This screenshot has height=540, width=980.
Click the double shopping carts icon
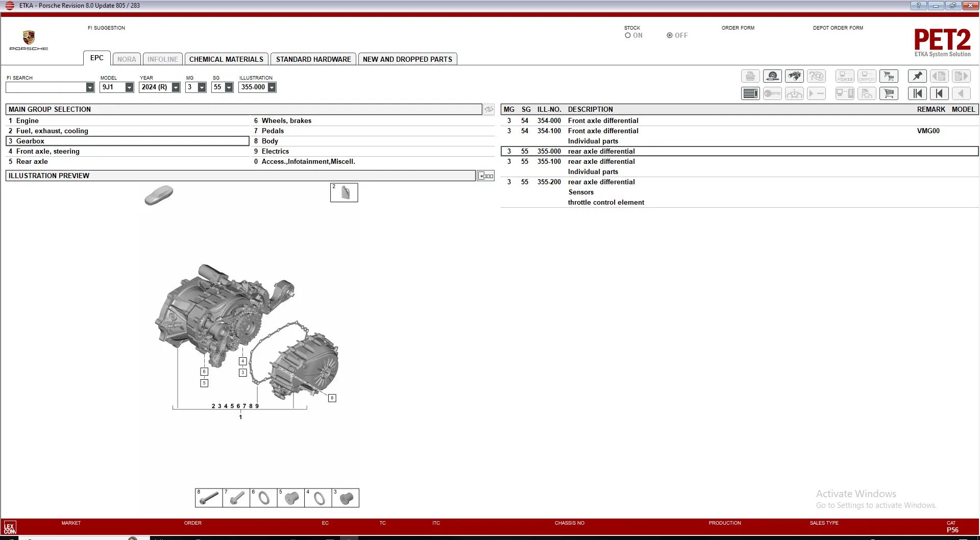(889, 77)
